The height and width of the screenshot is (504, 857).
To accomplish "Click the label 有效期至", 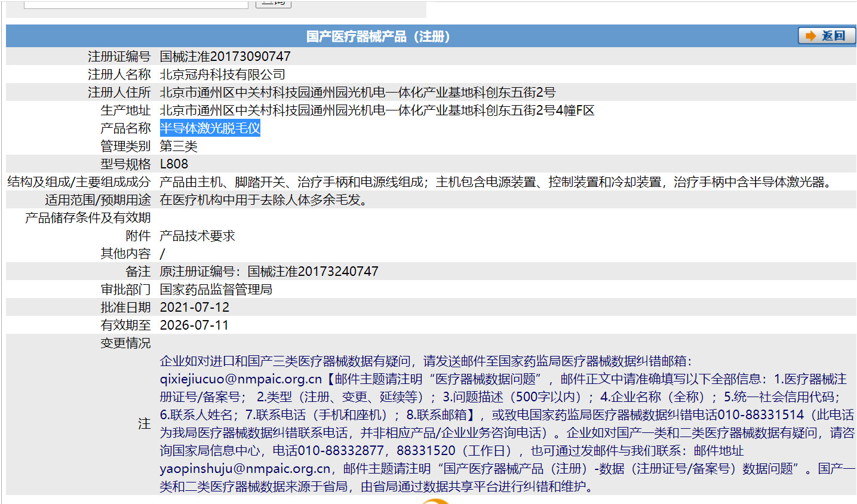I will pyautogui.click(x=125, y=325).
